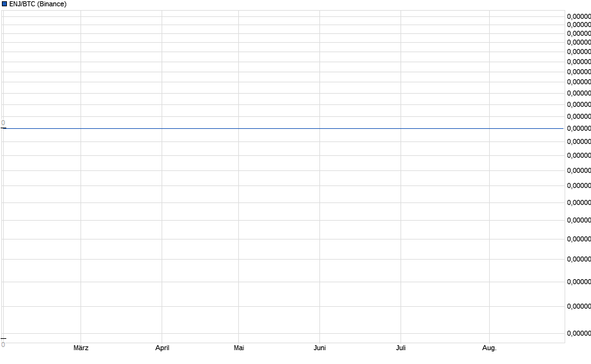Image resolution: width=591 pixels, height=364 pixels.
Task: Click the Juni label on the time axis
Action: pos(319,348)
